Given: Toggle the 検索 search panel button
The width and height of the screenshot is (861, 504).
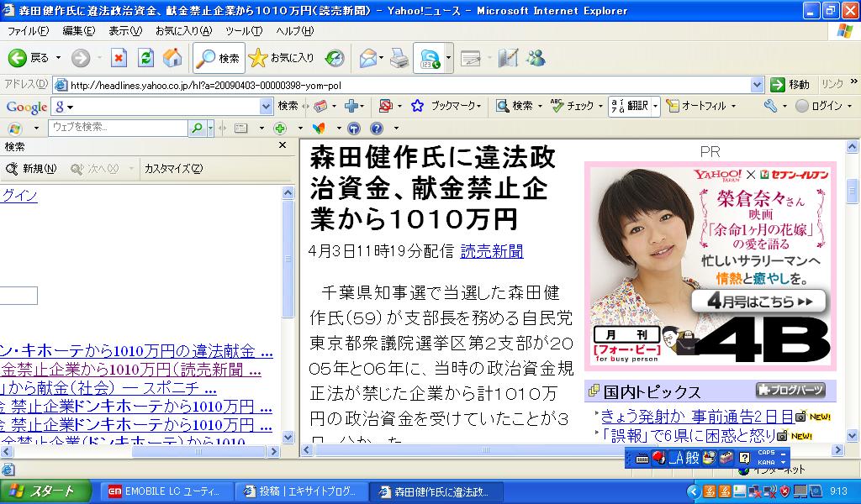Looking at the screenshot, I should tap(219, 58).
